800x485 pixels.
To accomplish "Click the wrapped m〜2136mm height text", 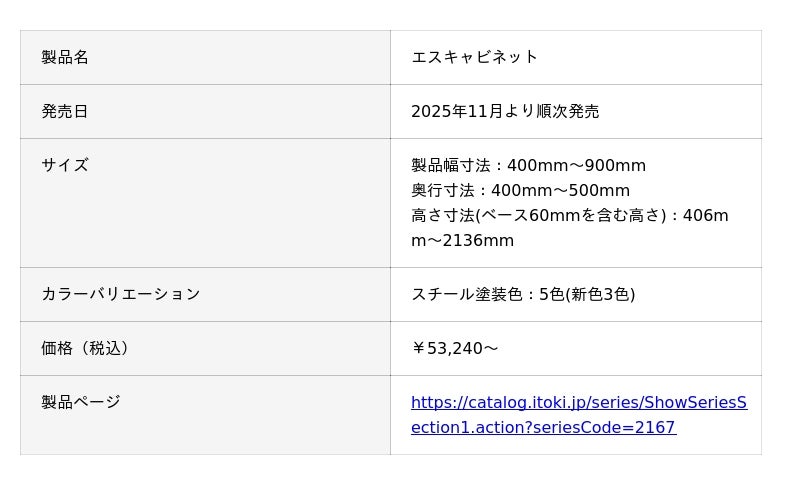I will tap(462, 240).
